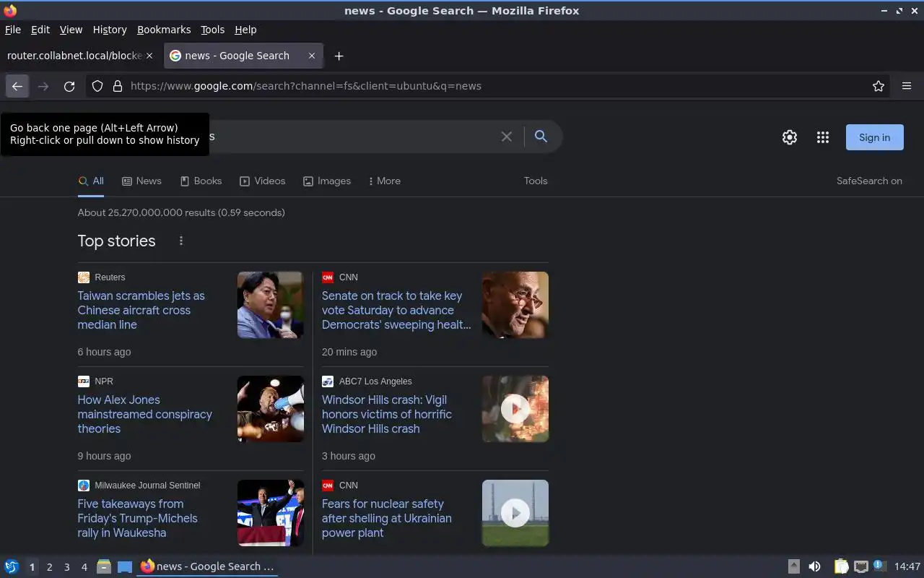924x578 pixels.
Task: Click the Sign in button
Action: [x=874, y=137]
